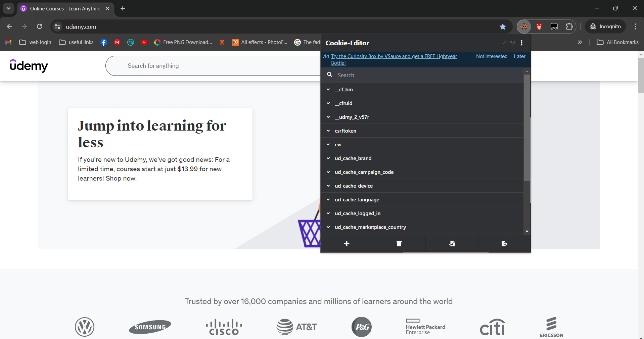
Task: Click the Volkswagen company logo
Action: click(85, 327)
